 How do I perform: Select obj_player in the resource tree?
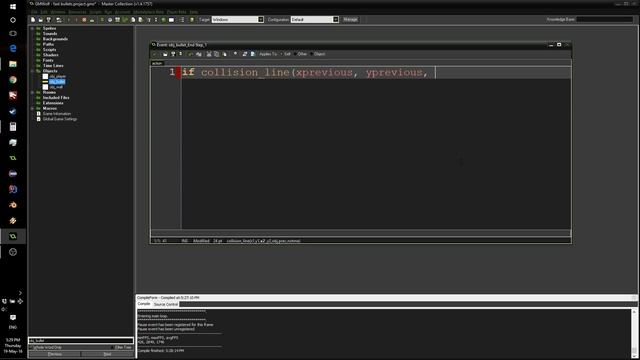(x=58, y=76)
